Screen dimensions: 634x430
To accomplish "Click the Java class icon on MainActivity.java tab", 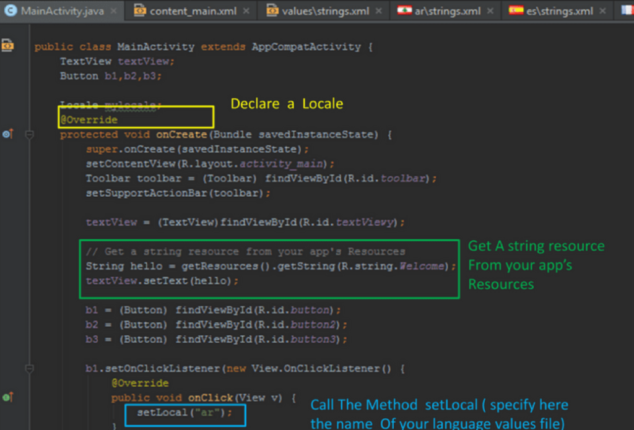I will [10, 11].
